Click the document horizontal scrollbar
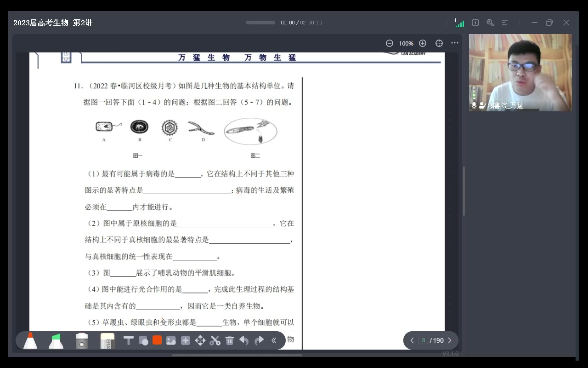The height and width of the screenshot is (368, 588). (237, 355)
